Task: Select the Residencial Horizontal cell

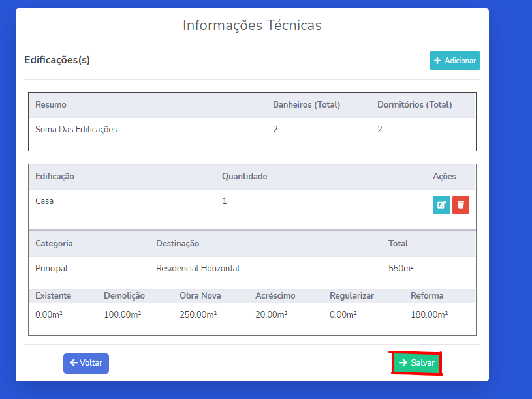Action: [198, 269]
